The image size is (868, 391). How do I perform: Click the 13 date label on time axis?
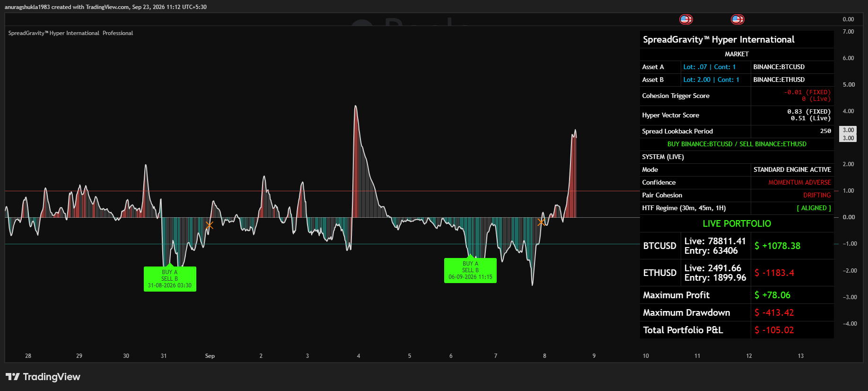pos(800,356)
